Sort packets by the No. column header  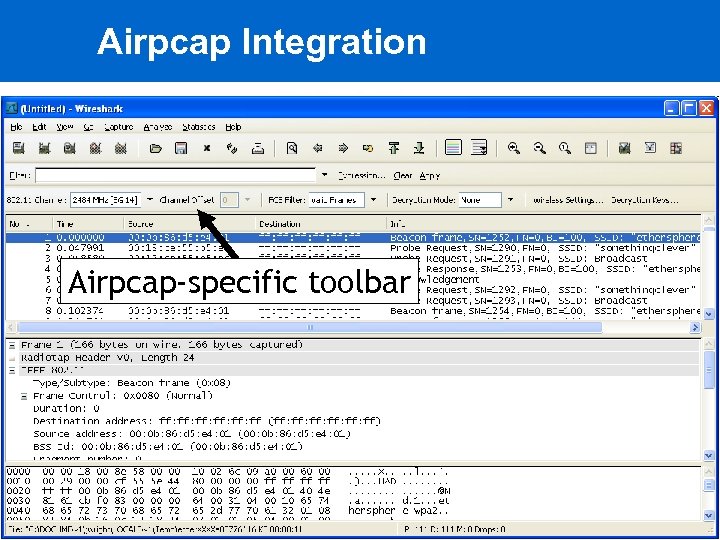pyautogui.click(x=29, y=224)
